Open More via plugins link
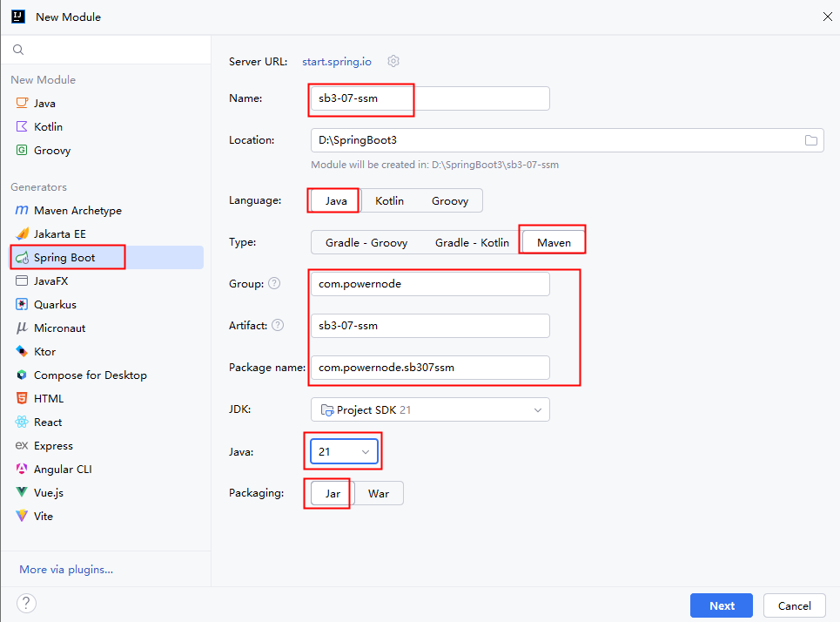This screenshot has height=622, width=840. (66, 570)
